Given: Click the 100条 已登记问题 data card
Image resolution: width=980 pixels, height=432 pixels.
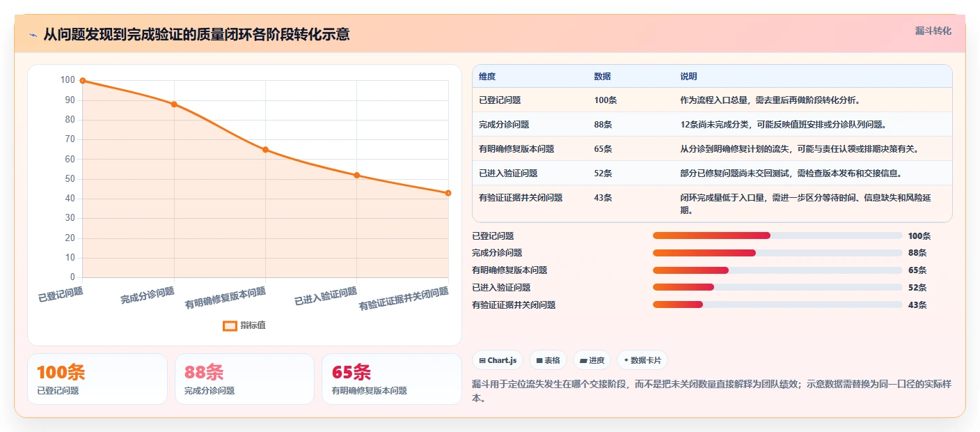Looking at the screenshot, I should pos(97,379).
